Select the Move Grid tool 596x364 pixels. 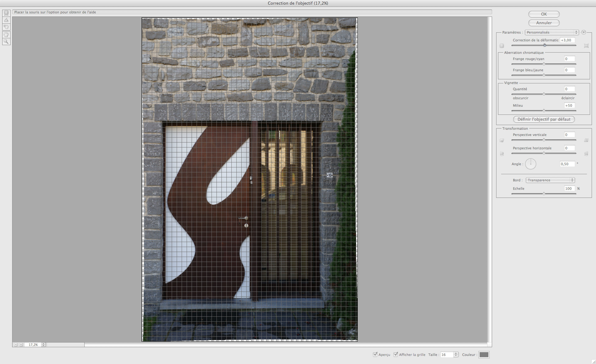pos(6,27)
